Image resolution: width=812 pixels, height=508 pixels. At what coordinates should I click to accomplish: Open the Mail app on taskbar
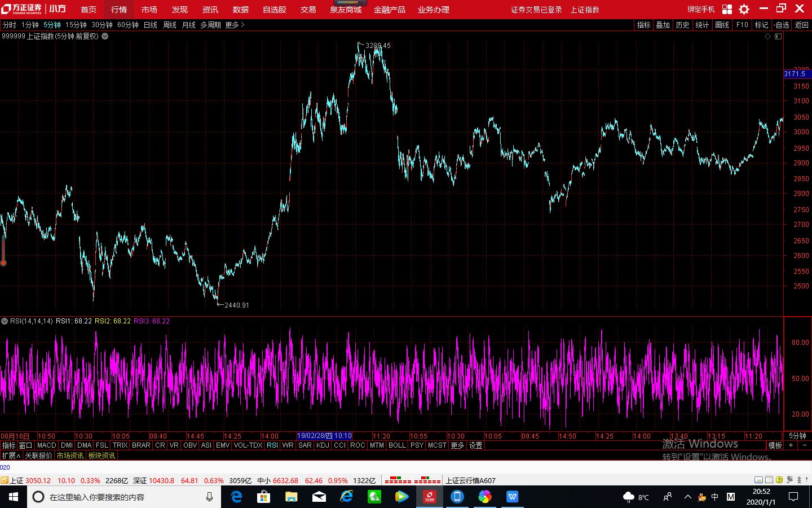pos(319,497)
